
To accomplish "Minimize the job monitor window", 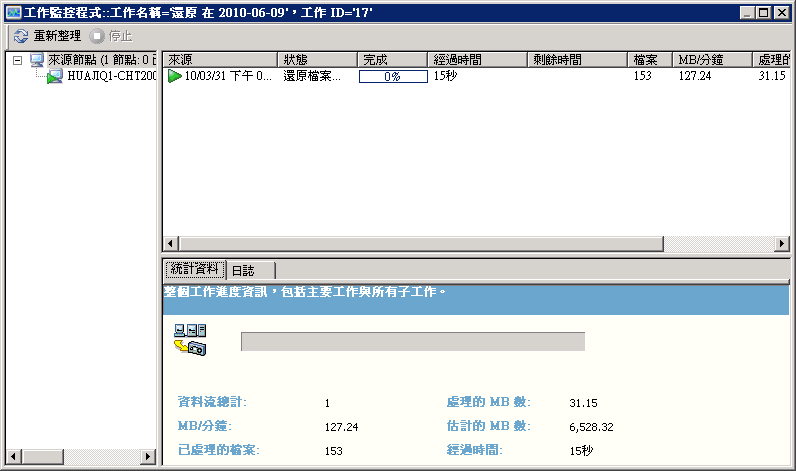I will [747, 13].
